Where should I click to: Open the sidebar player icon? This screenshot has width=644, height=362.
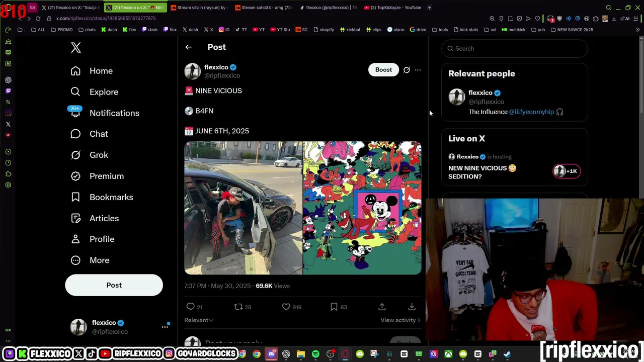point(8,152)
